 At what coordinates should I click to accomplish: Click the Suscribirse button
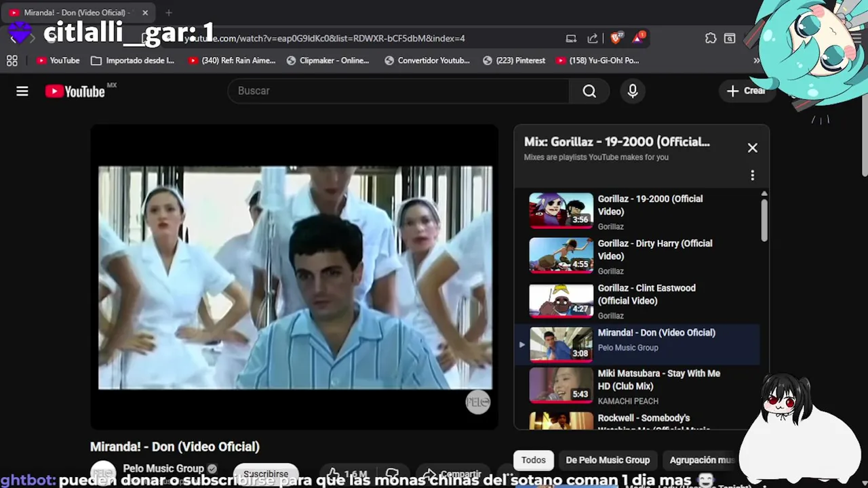point(266,474)
